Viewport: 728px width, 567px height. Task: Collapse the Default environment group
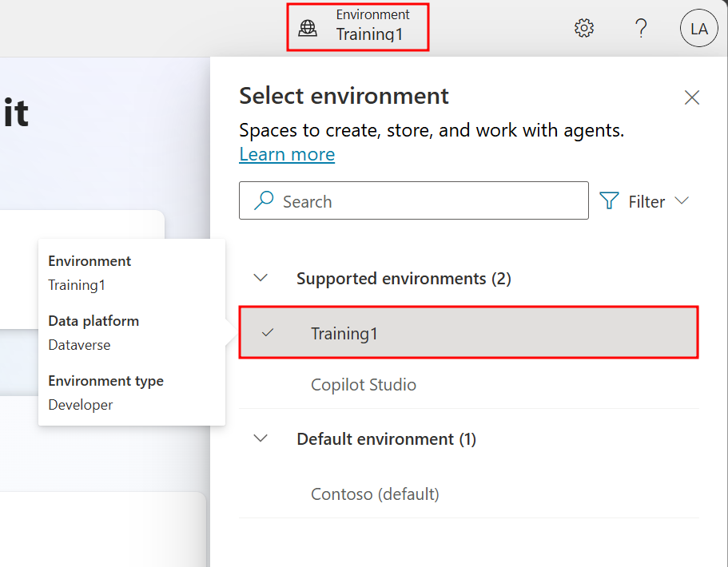click(x=261, y=438)
